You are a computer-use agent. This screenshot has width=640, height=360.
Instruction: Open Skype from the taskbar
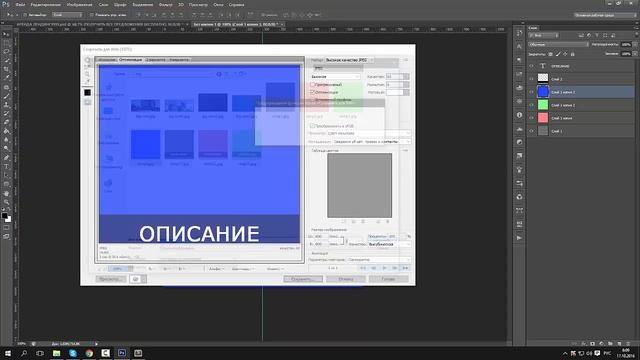[73, 353]
